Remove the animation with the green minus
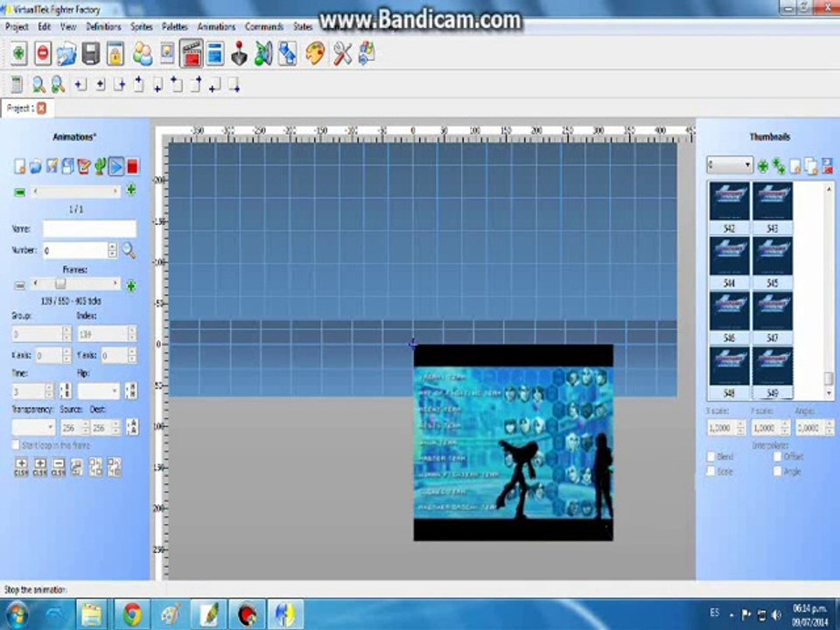 pos(20,192)
